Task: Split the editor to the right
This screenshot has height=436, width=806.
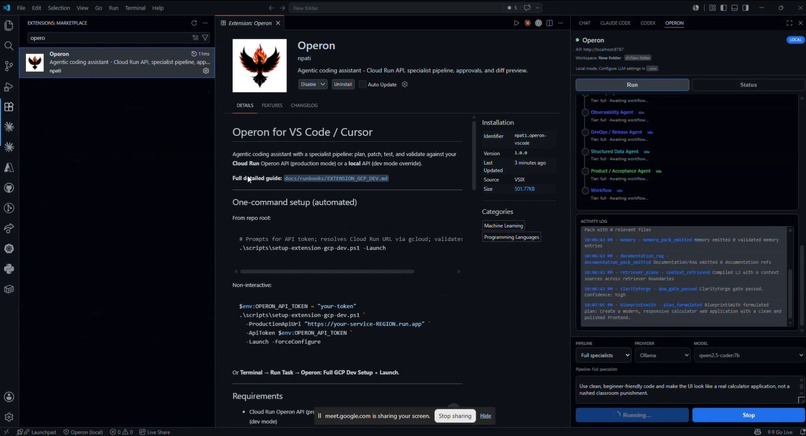Action: 549,23
